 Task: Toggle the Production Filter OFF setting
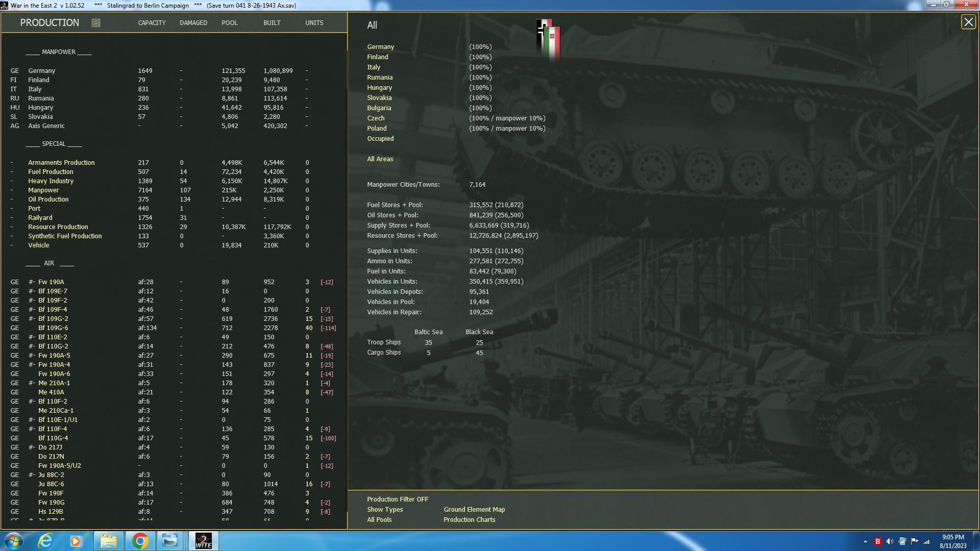[398, 499]
